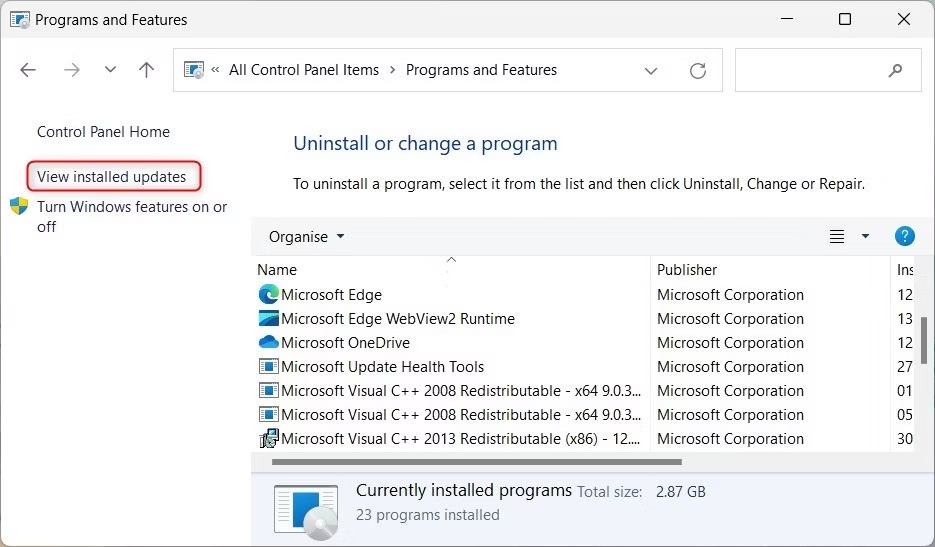The width and height of the screenshot is (935, 547).
Task: Open recent locations chevron beside navigation arrows
Action: [x=110, y=69]
